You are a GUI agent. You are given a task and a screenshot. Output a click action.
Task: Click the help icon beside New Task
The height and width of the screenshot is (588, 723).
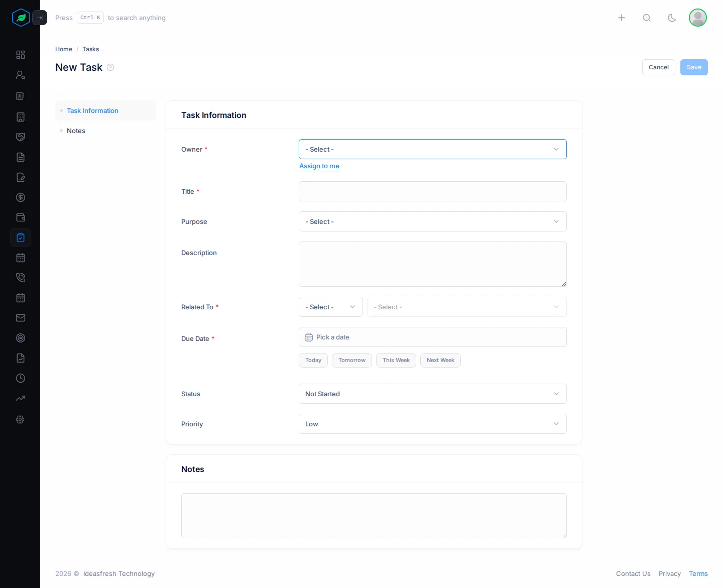110,67
